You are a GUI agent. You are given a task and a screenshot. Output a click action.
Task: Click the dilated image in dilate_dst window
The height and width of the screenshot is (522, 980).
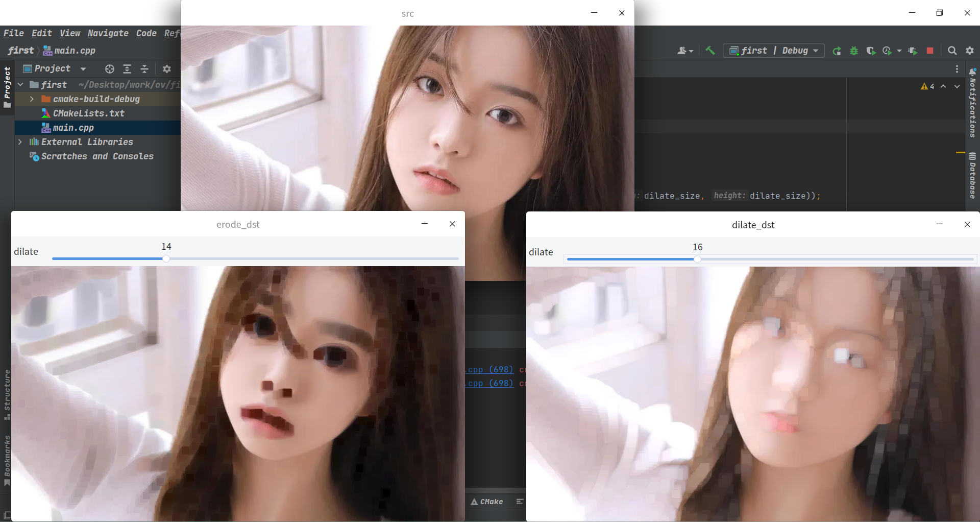(753, 394)
